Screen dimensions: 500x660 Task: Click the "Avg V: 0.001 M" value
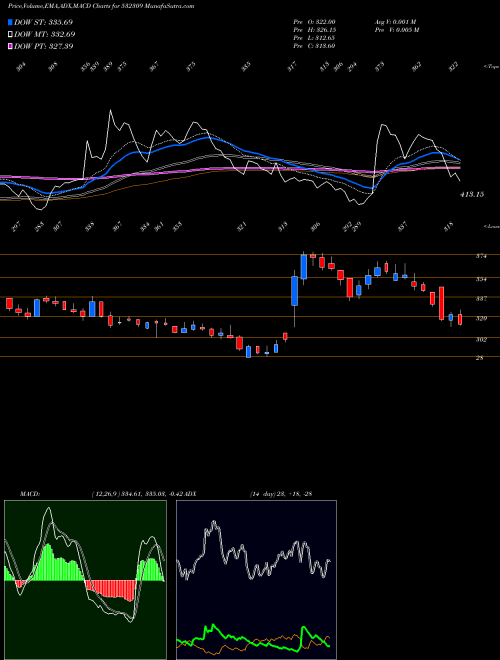point(395,22)
